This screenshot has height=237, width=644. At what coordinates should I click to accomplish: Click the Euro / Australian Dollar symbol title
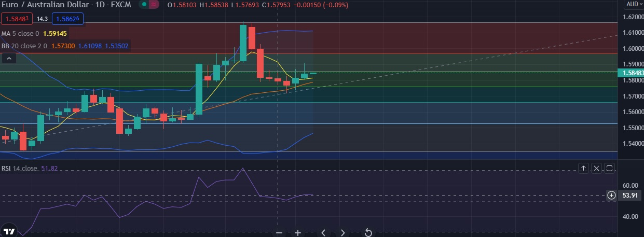(46, 5)
